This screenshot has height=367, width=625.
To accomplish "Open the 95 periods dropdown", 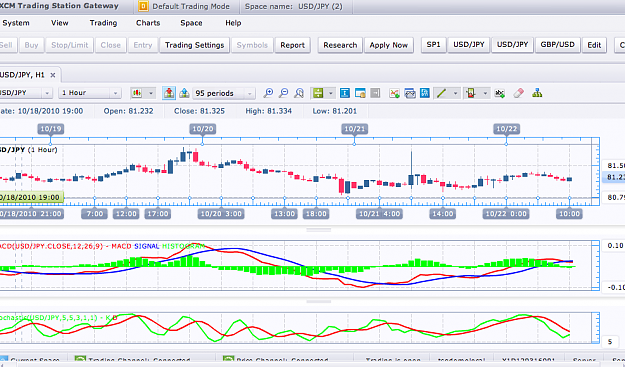I will 224,93.
